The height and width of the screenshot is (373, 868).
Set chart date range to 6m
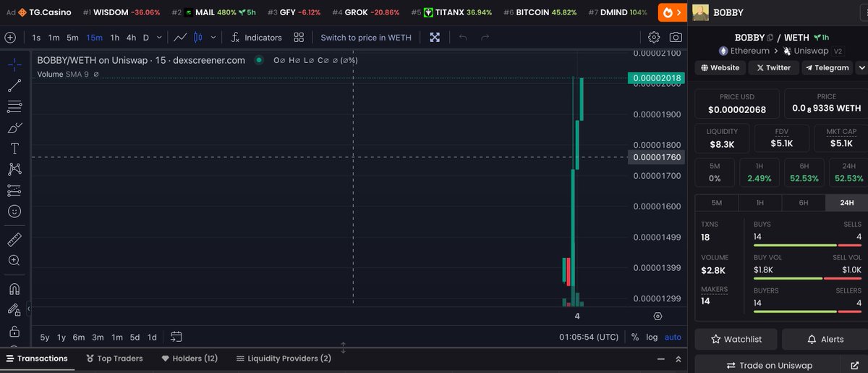click(x=78, y=337)
